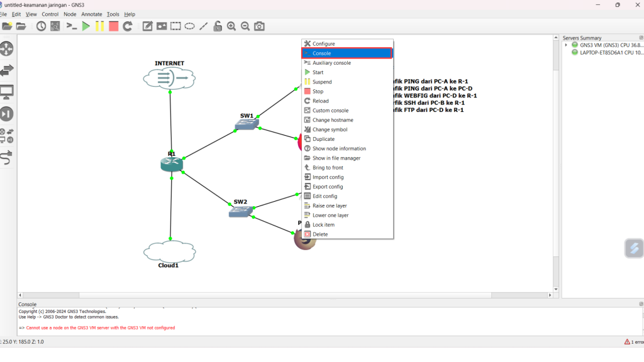Click the R1 router node
The width and height of the screenshot is (644, 362).
(x=170, y=164)
